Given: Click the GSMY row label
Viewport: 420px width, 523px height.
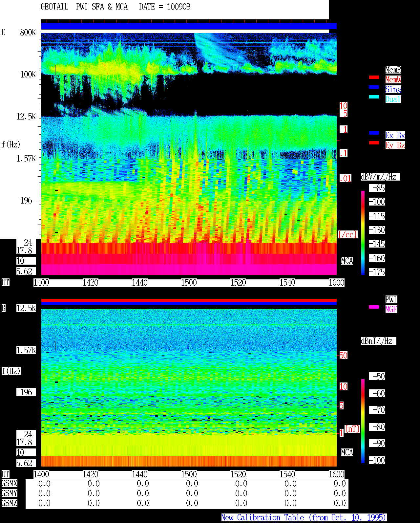Looking at the screenshot, I should pyautogui.click(x=9, y=493).
